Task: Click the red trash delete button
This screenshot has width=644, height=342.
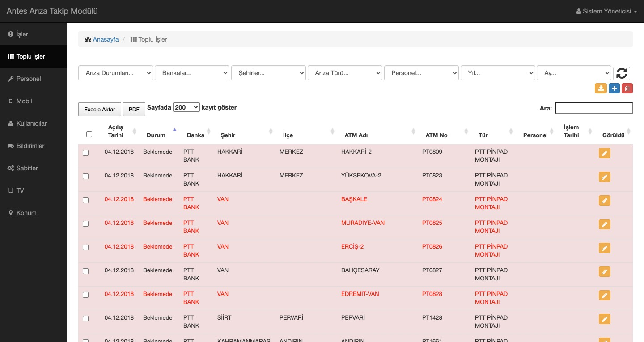Action: (x=627, y=89)
